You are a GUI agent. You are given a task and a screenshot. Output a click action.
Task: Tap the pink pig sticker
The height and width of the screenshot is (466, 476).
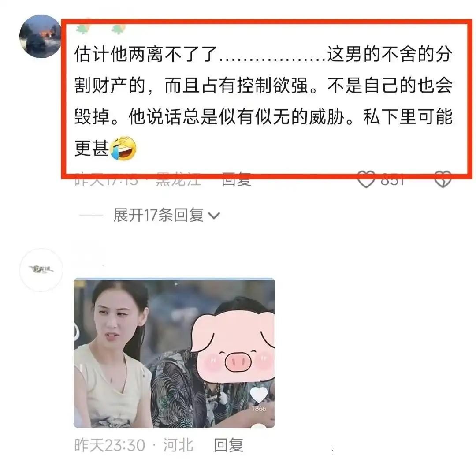234,346
